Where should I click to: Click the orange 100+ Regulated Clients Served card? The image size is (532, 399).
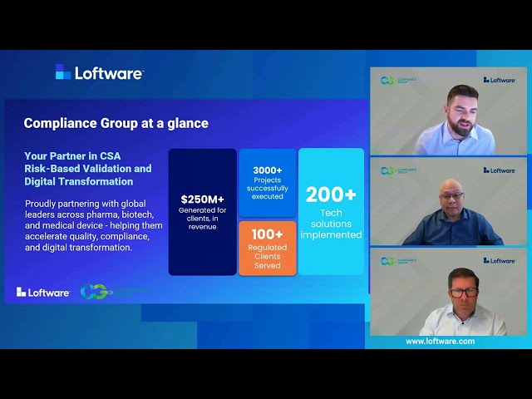pos(268,249)
